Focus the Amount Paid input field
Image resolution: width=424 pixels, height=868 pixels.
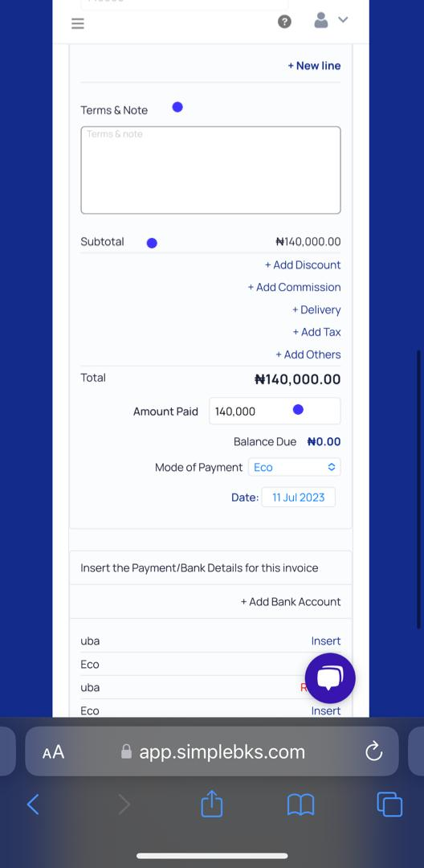[x=275, y=411]
